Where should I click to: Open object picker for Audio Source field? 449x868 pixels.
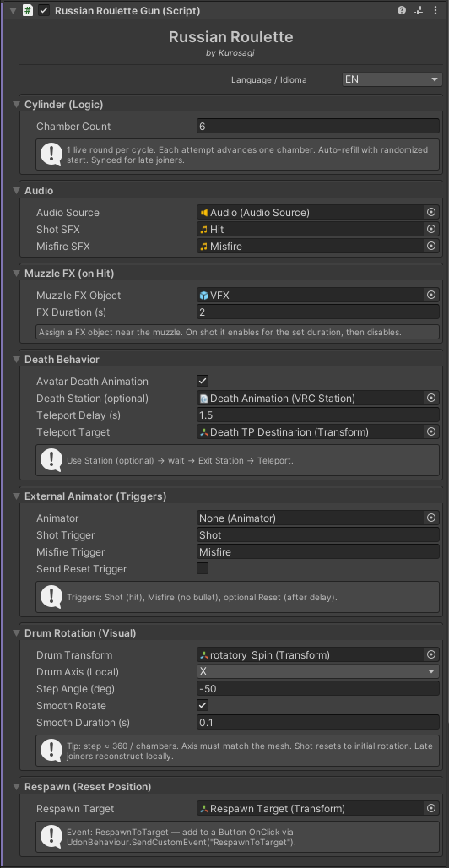pos(431,212)
